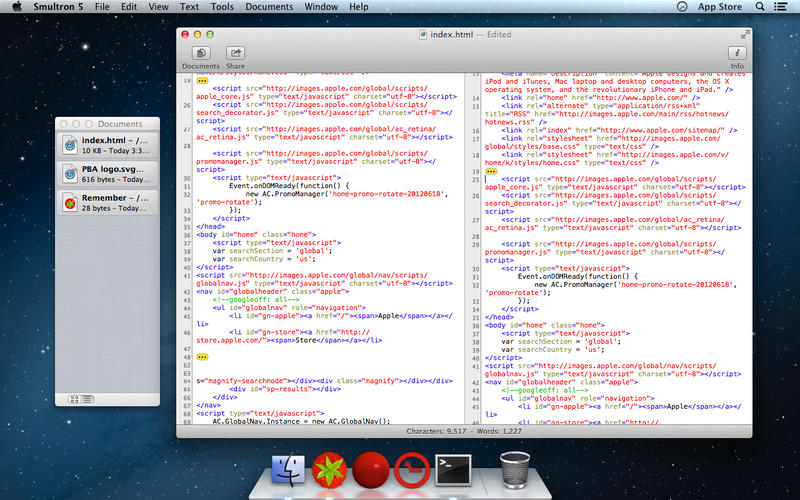This screenshot has height=500, width=800.
Task: Expand folded code in right pane
Action: (x=490, y=171)
